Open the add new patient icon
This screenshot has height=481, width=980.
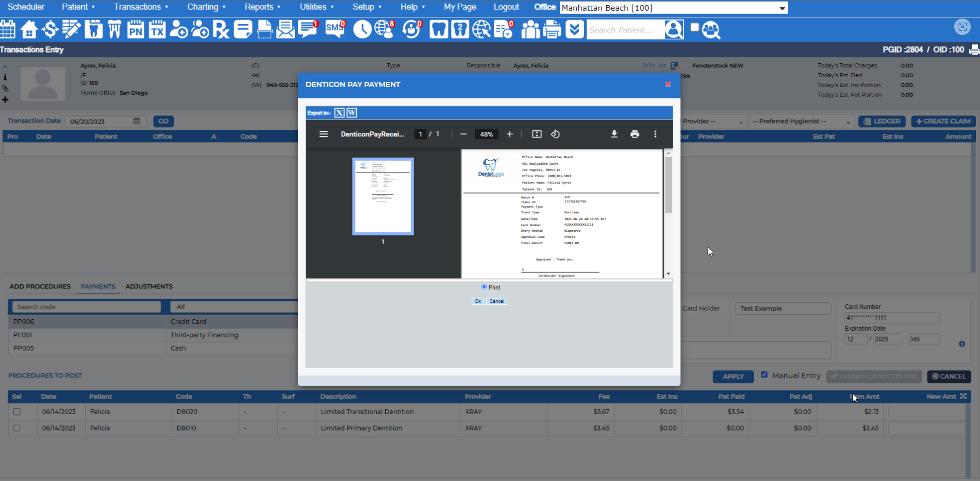tap(179, 29)
